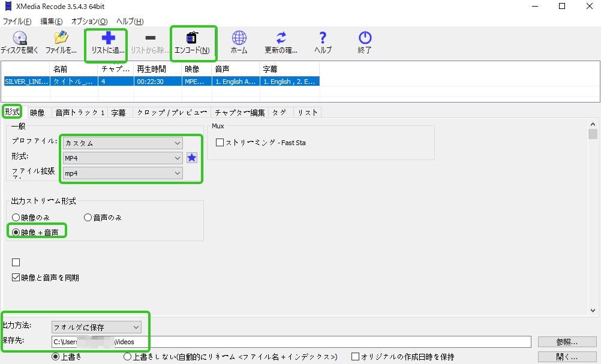This screenshot has width=601, height=364.
Task: Select 上書きしない auto-rename radio button
Action: 127,357
